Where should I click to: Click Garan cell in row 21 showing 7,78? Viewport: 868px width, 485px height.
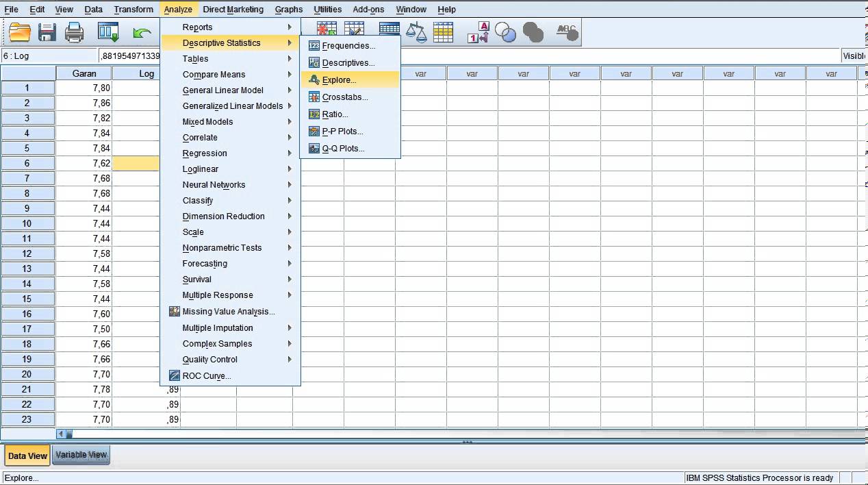[x=84, y=389]
